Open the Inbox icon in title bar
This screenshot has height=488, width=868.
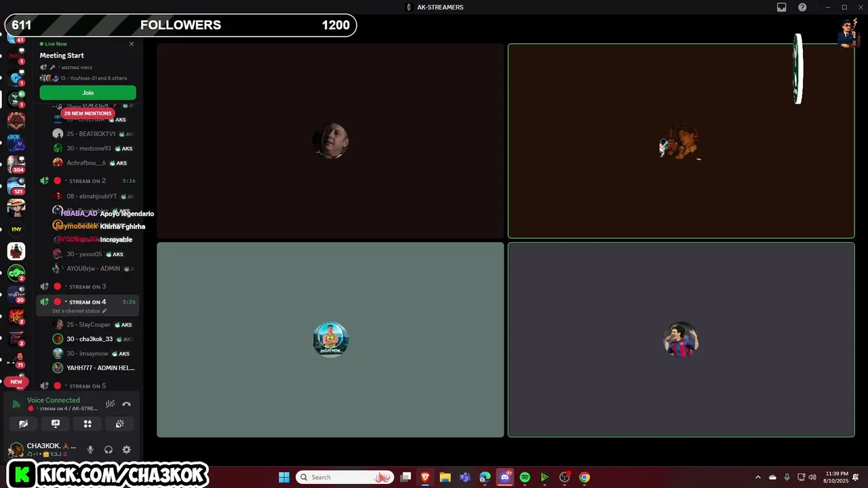click(782, 7)
